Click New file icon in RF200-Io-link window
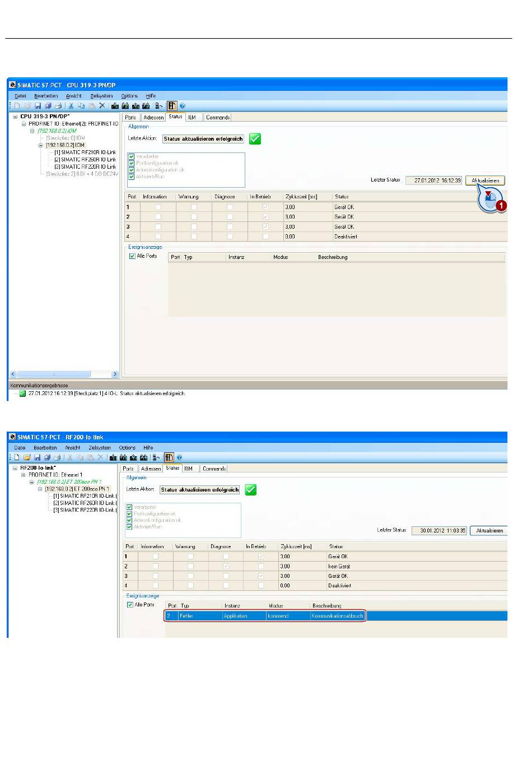The image size is (532, 783). point(17,457)
